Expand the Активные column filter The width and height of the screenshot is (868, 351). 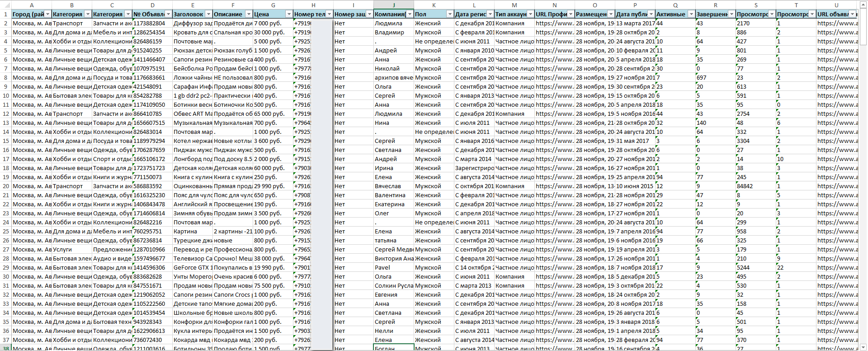point(691,14)
